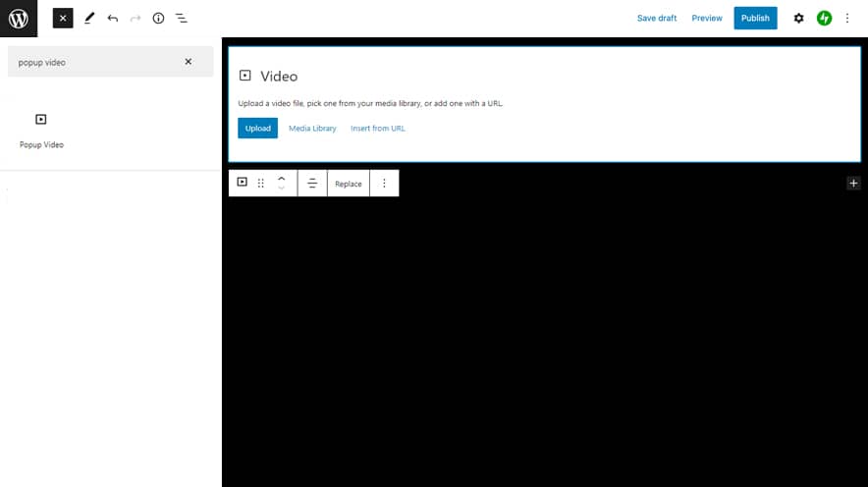
Task: Change block type via Video icon
Action: click(242, 182)
